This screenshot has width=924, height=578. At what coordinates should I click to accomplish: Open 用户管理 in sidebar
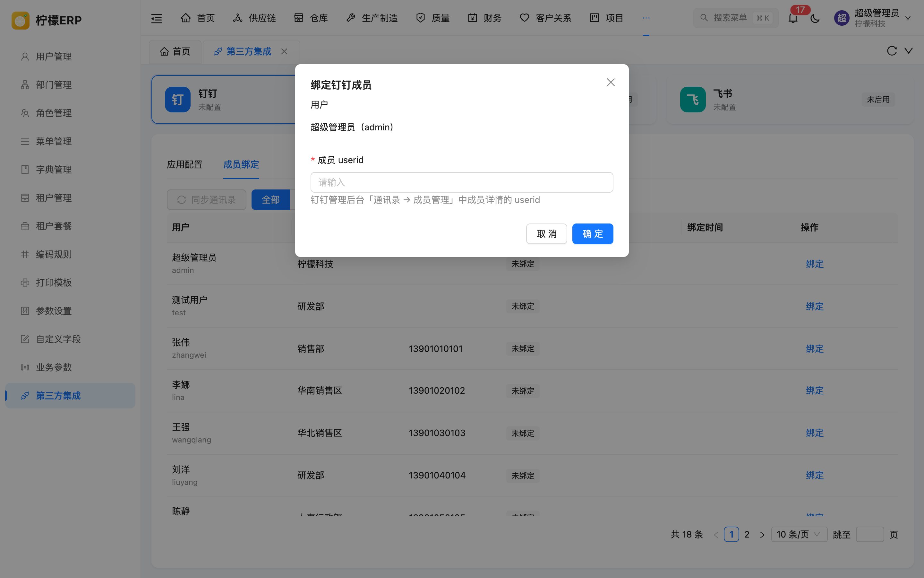70,57
